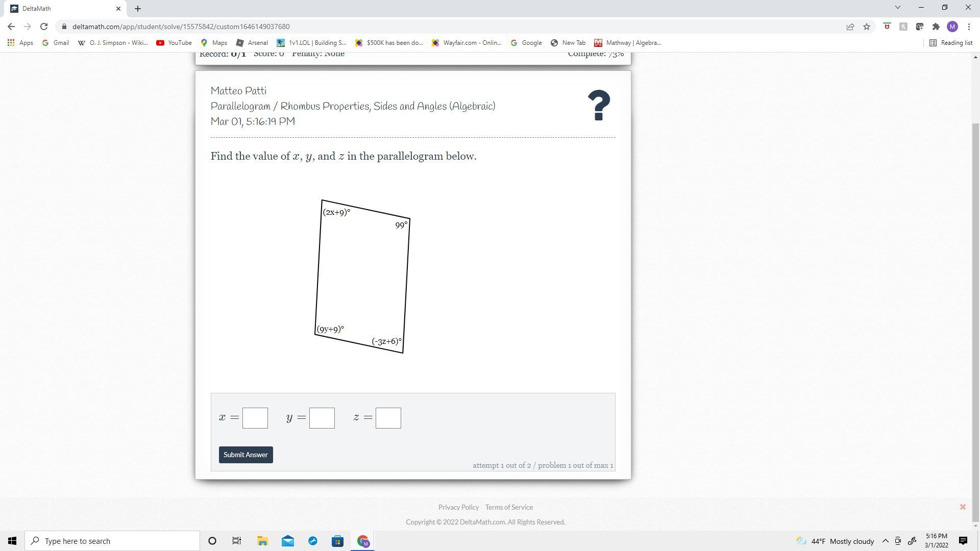The width and height of the screenshot is (980, 551).
Task: Open a new tab with plus button
Action: click(x=138, y=9)
